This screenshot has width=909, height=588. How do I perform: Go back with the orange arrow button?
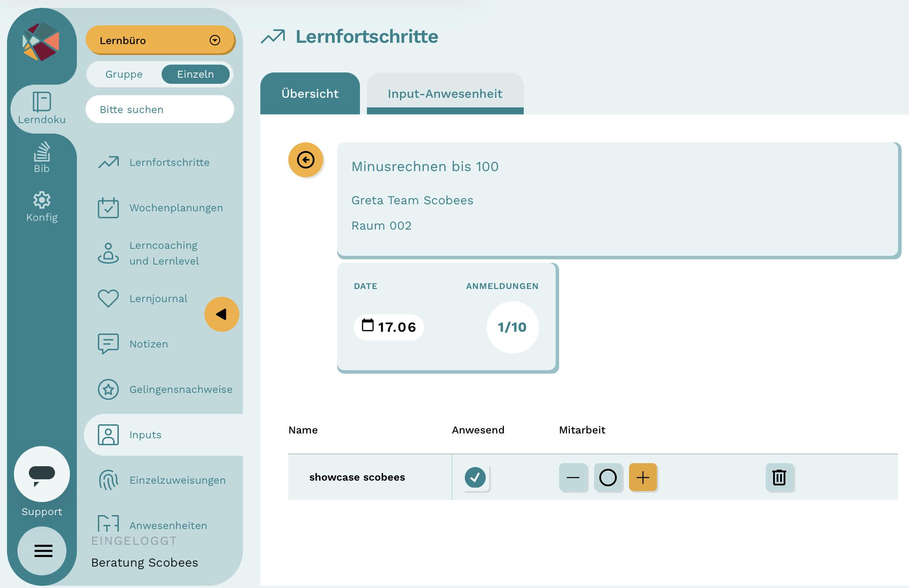306,160
